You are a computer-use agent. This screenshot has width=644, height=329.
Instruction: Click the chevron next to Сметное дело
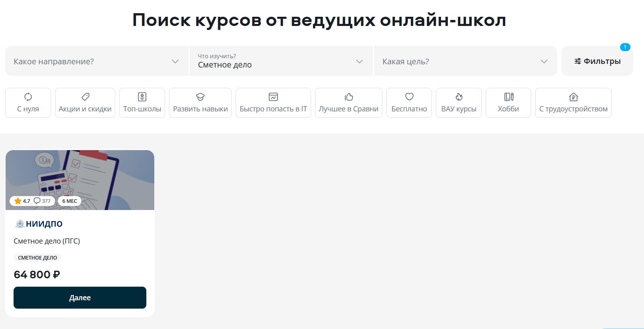tap(359, 61)
